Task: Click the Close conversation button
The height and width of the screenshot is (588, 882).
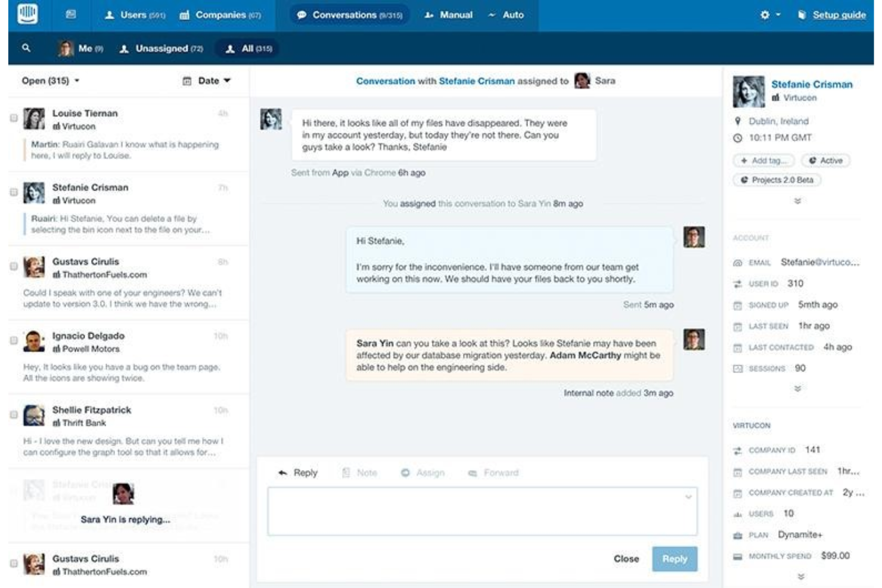Action: point(626,559)
